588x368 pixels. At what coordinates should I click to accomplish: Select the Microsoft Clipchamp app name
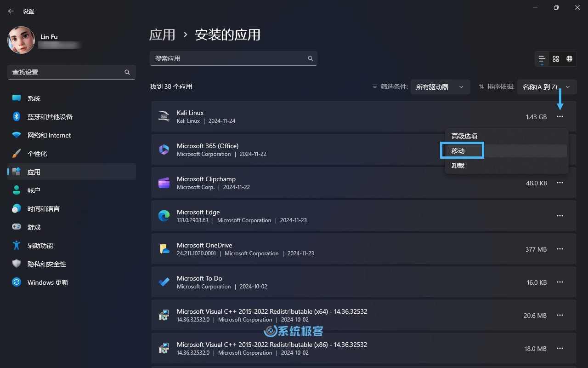pyautogui.click(x=206, y=179)
